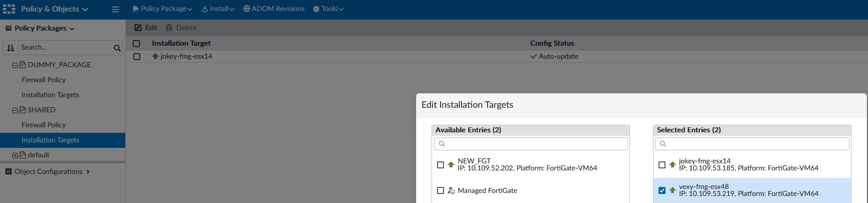
Task: Select the Managed FortiGate entry label
Action: [487, 190]
